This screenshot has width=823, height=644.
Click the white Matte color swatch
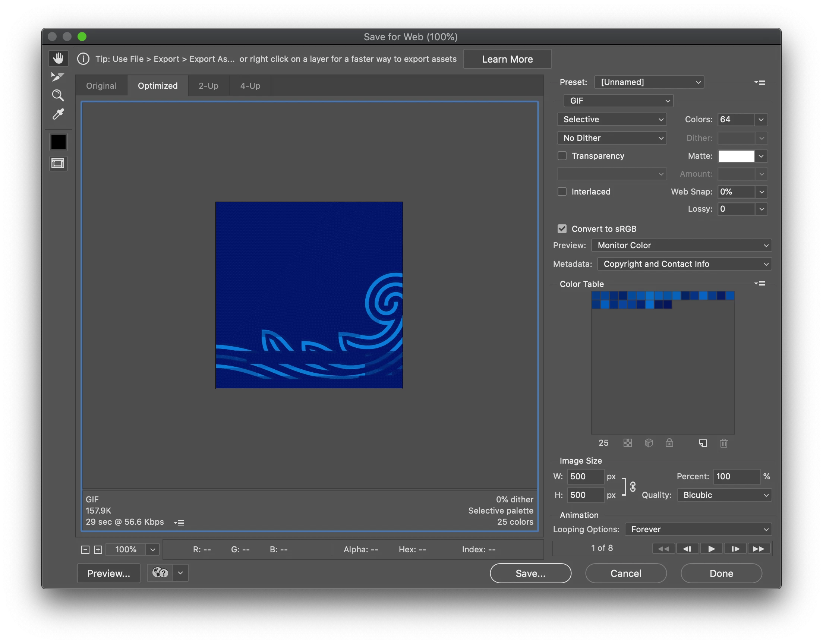point(736,156)
